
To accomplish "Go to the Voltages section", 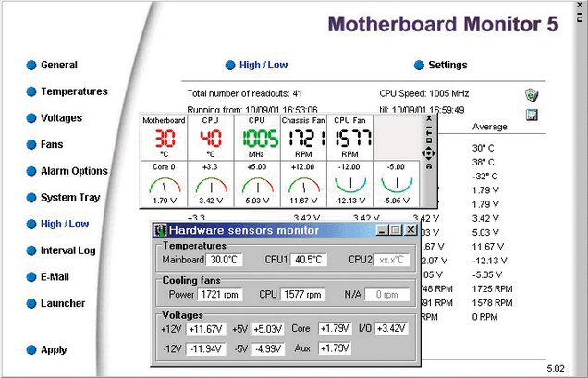I will pyautogui.click(x=55, y=118).
